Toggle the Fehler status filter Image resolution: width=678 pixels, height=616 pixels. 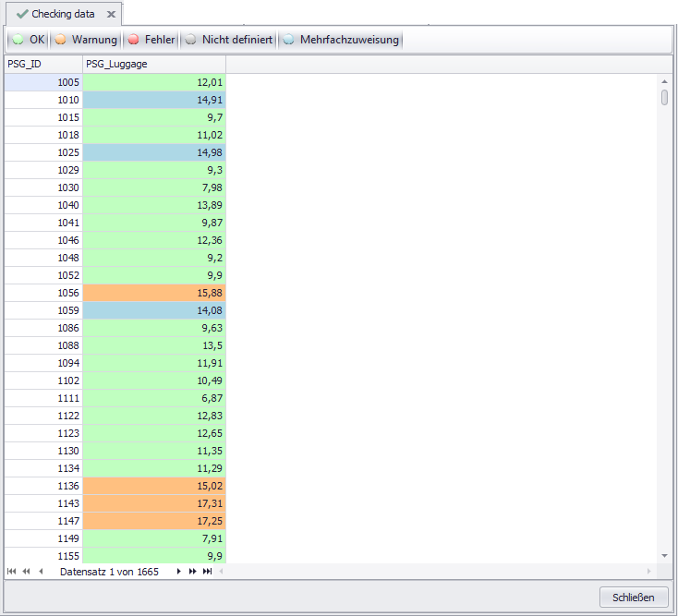pyautogui.click(x=151, y=40)
